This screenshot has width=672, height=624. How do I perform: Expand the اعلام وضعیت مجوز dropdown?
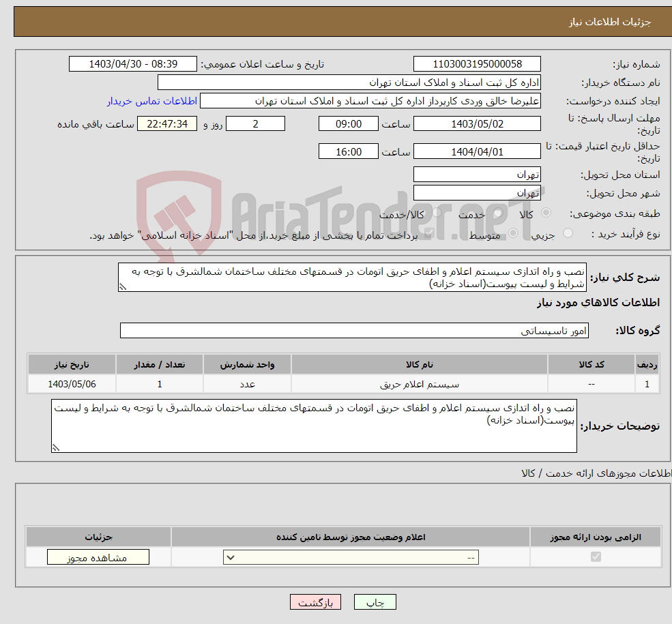pyautogui.click(x=351, y=557)
